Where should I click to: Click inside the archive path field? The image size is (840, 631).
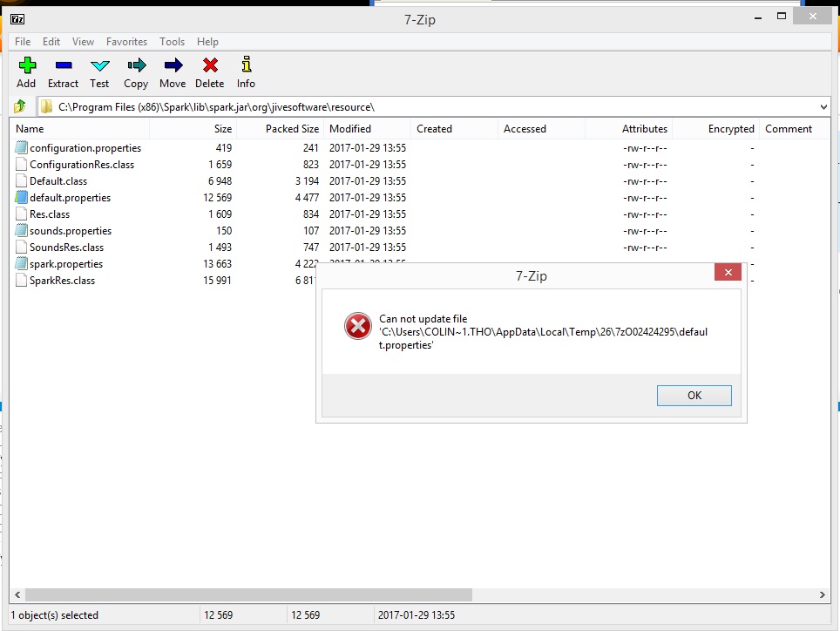click(436, 107)
